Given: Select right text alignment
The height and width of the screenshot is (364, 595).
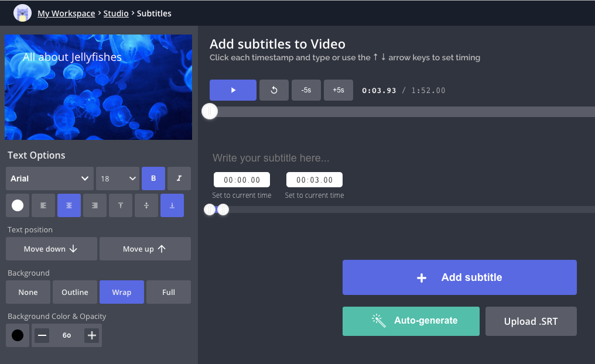Looking at the screenshot, I should coord(94,205).
